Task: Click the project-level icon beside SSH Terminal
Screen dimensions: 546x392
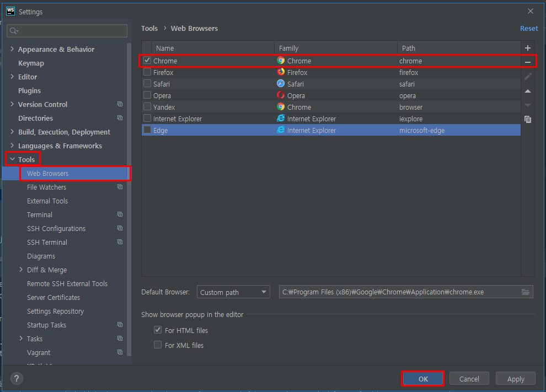Action: click(120, 241)
